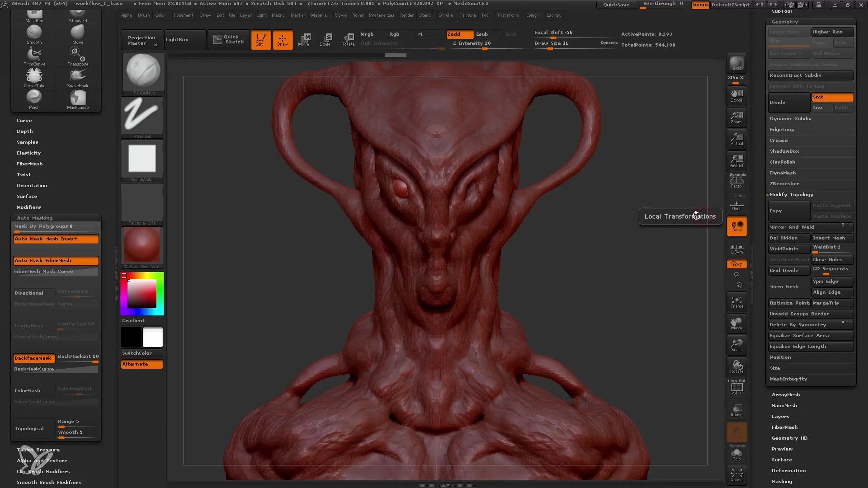
Task: Select the Pinch brush tool
Action: (34, 99)
